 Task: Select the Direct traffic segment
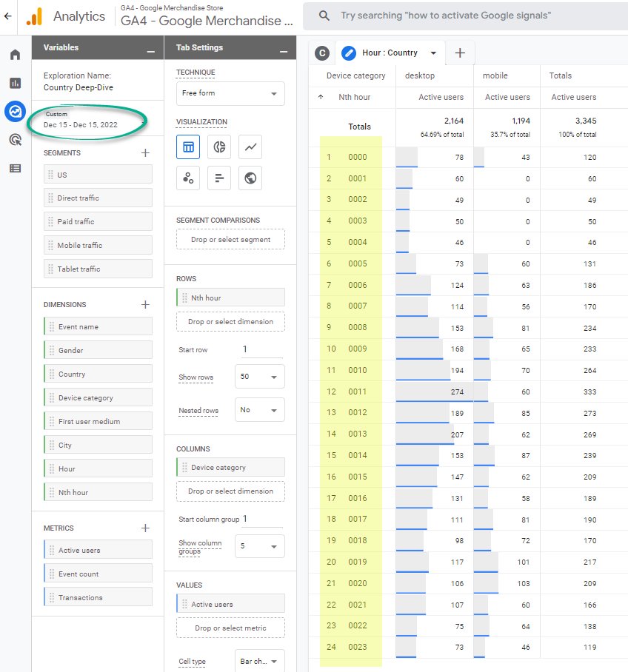(x=98, y=198)
